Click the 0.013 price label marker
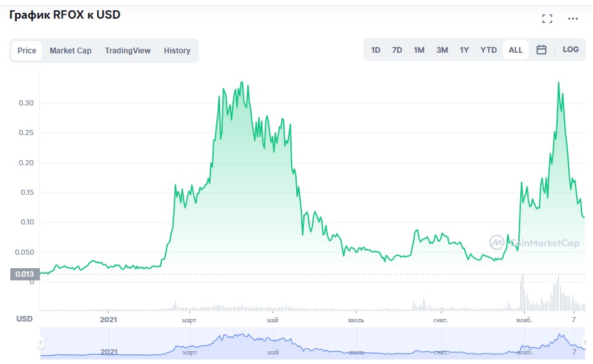This screenshot has width=593, height=364. tap(25, 274)
